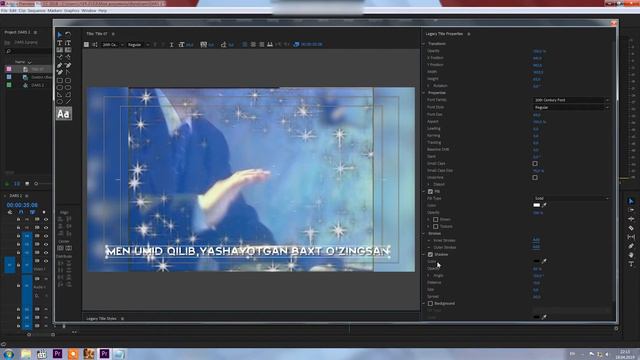
Task: Align title text center
Action: [x=253, y=44]
